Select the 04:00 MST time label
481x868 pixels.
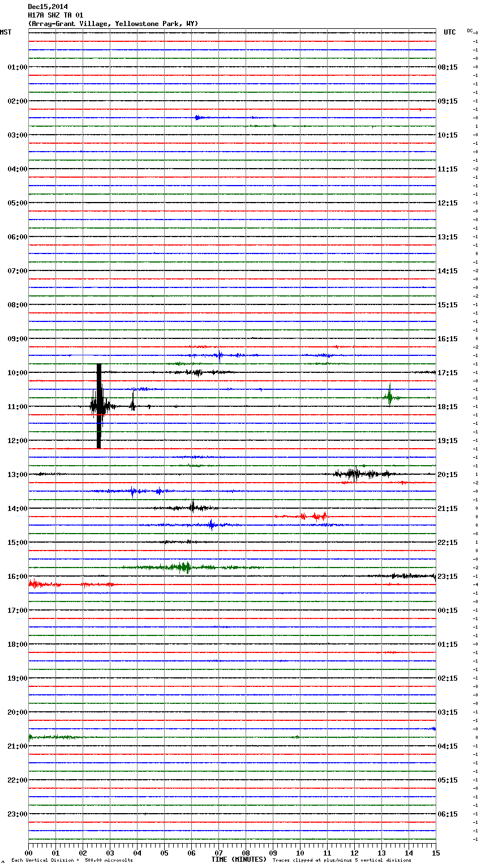pyautogui.click(x=17, y=169)
